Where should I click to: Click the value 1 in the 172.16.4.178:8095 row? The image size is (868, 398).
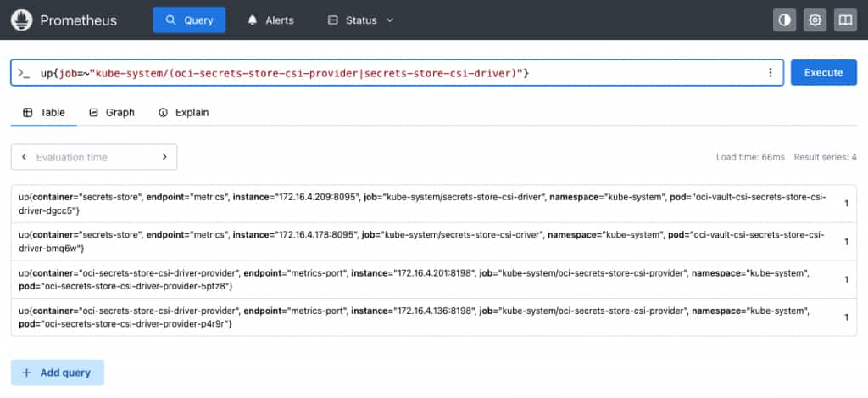[847, 242]
